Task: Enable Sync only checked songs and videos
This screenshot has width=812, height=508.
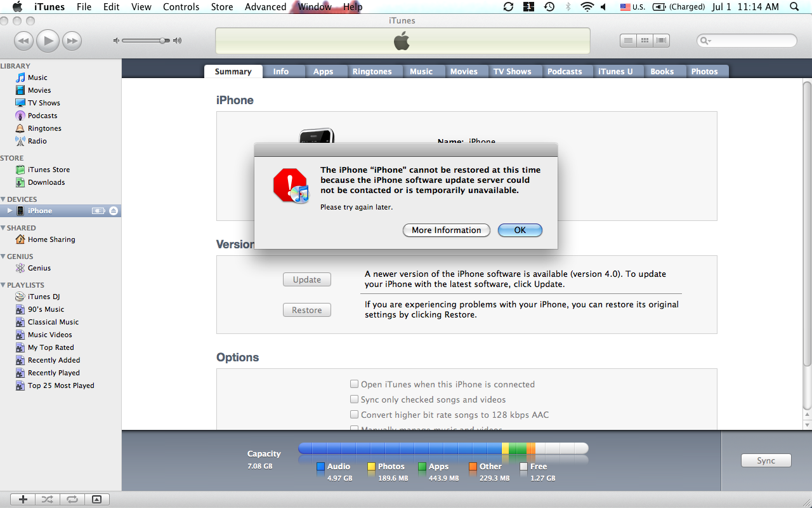Action: (355, 399)
